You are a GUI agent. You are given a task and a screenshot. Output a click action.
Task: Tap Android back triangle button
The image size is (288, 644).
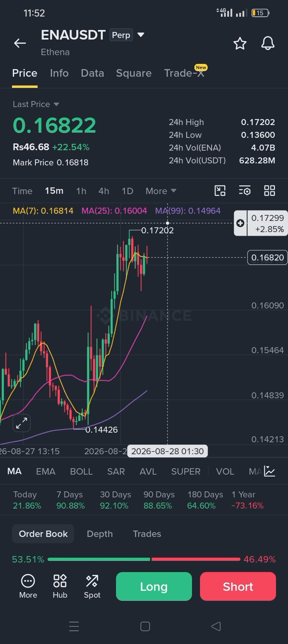pyautogui.click(x=216, y=626)
